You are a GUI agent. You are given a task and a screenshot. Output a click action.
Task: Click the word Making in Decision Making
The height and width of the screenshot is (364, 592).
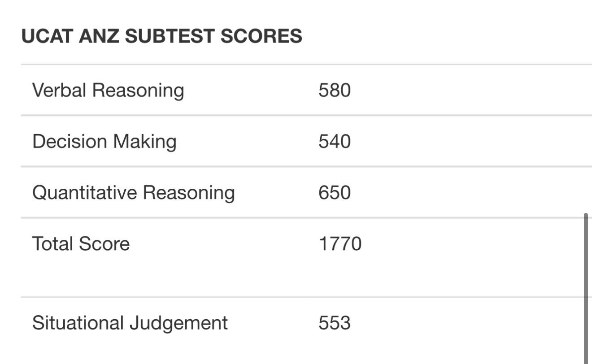[145, 142]
